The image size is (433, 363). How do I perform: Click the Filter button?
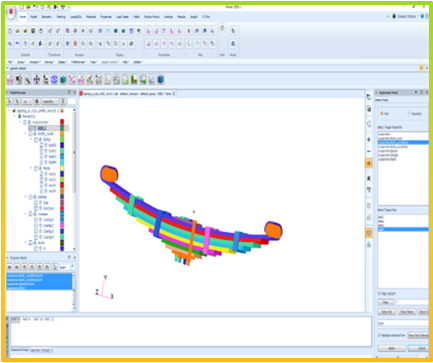[386, 302]
